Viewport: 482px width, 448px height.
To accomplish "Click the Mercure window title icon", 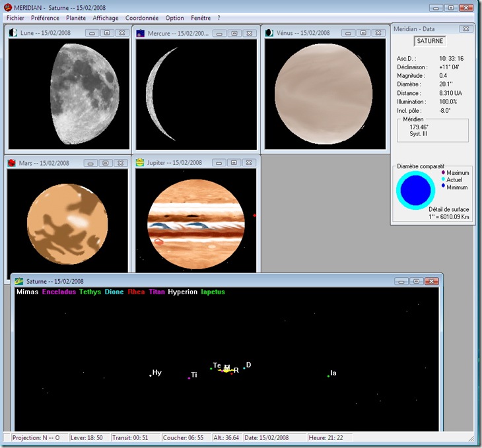I will [141, 32].
